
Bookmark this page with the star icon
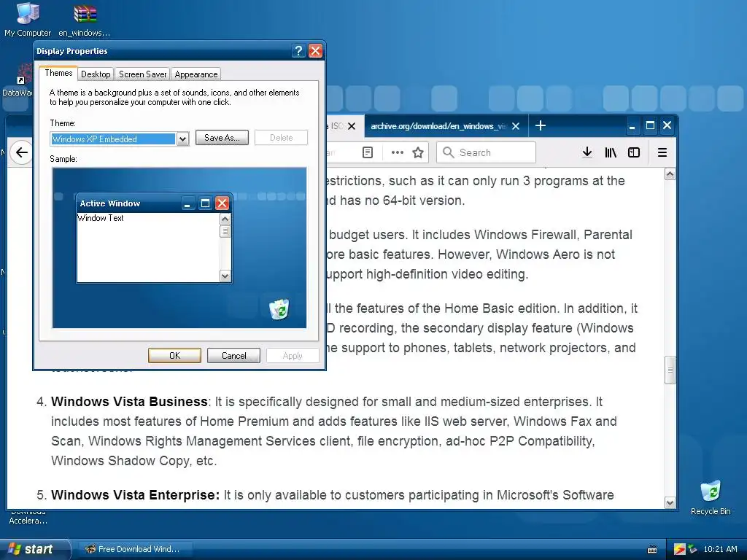(x=418, y=152)
